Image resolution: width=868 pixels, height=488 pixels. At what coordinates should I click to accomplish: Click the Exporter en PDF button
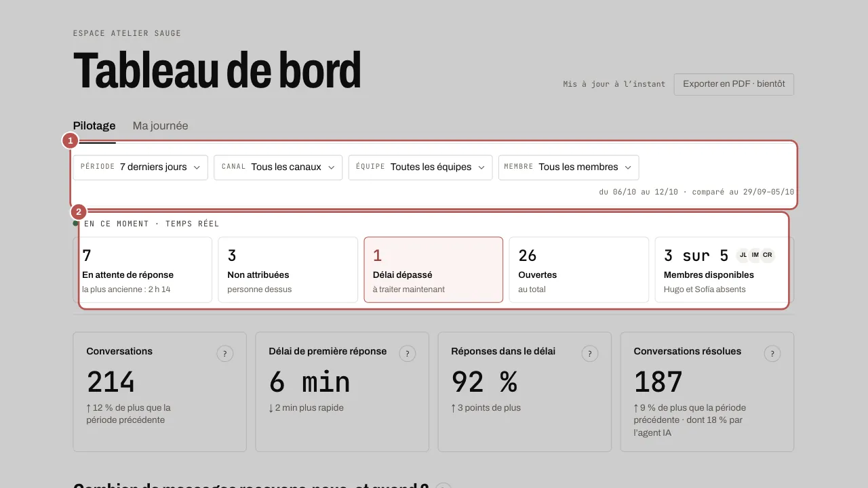734,84
